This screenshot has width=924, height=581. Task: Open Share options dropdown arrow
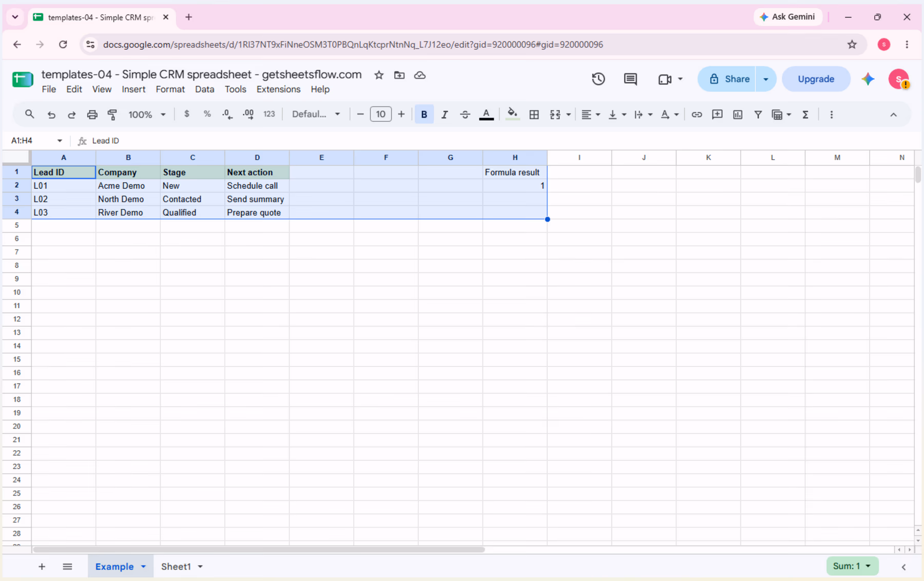click(x=766, y=79)
